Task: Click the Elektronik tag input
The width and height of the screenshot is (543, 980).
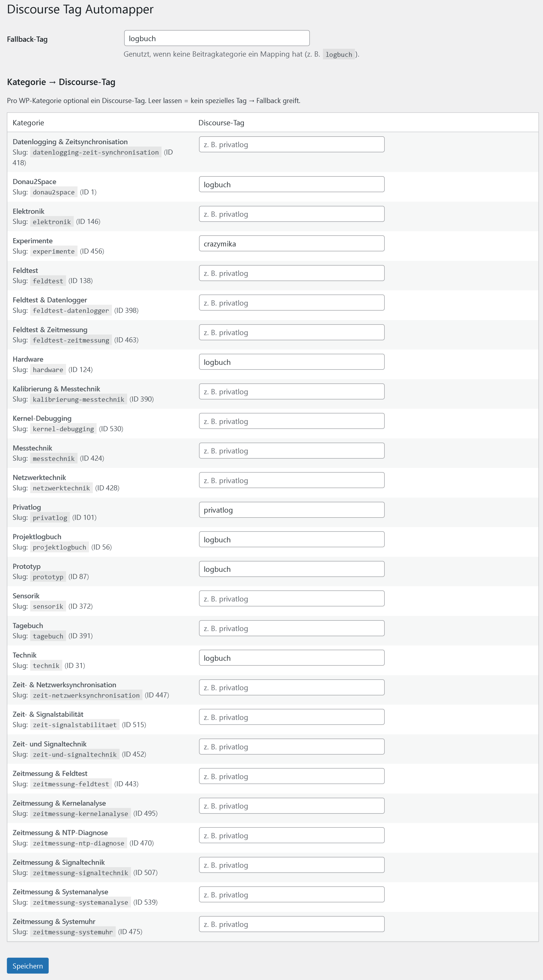Action: pos(291,214)
